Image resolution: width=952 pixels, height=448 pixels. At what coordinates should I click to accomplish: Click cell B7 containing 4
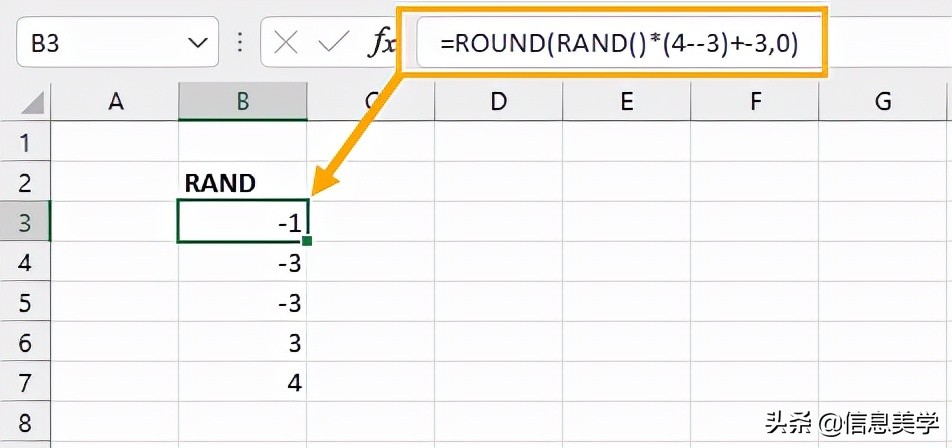[243, 382]
